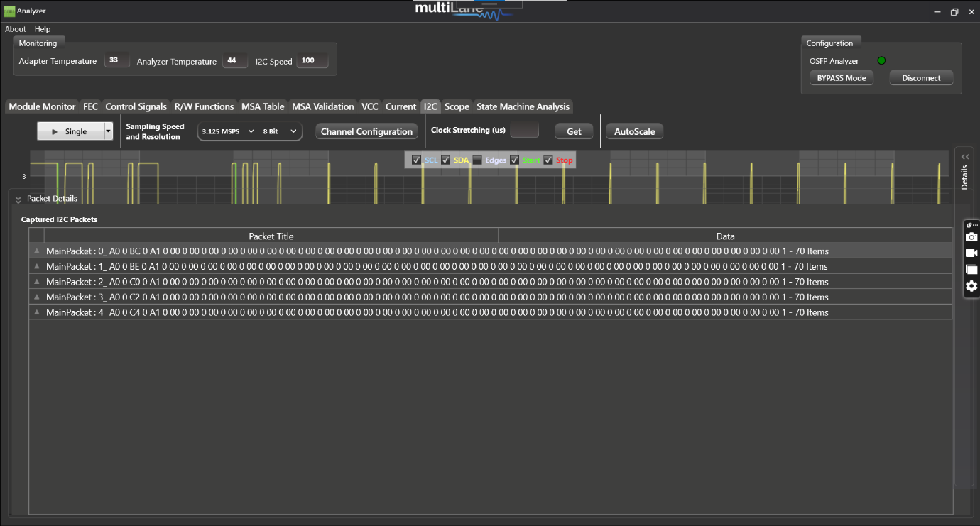
Task: Collapse the Packet Details section
Action: [x=18, y=199]
